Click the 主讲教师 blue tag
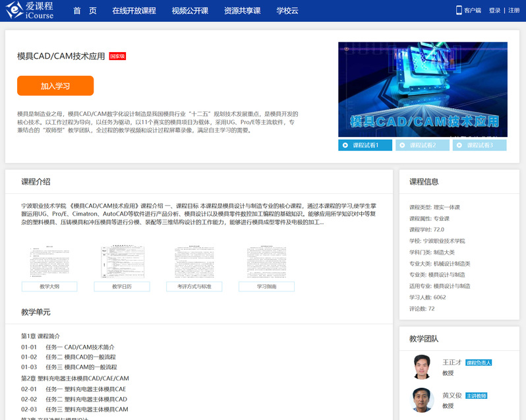This screenshot has width=526, height=420. [x=477, y=396]
